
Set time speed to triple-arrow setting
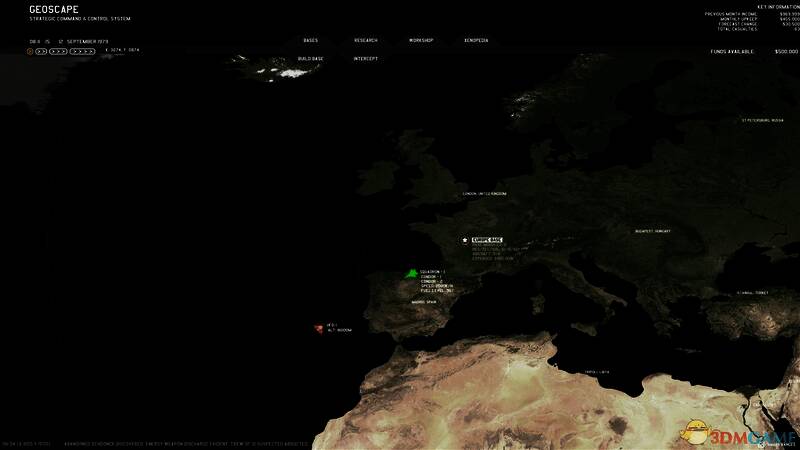coord(56,50)
